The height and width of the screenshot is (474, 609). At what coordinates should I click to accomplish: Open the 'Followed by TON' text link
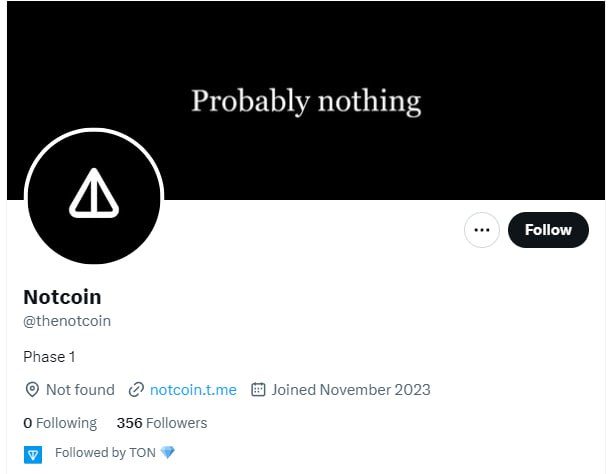[105, 453]
